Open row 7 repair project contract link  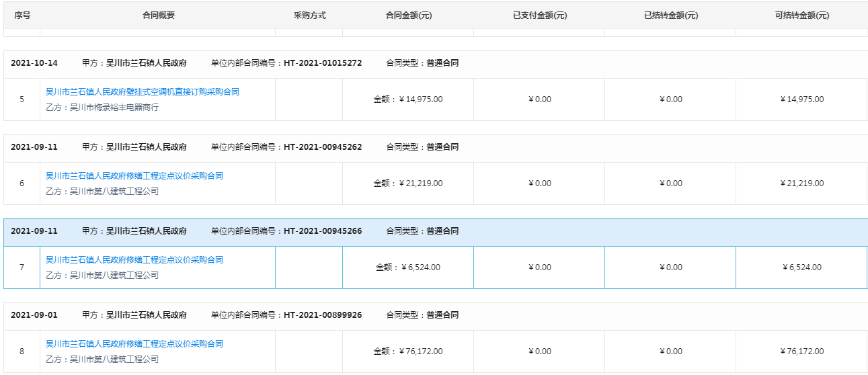(x=134, y=260)
